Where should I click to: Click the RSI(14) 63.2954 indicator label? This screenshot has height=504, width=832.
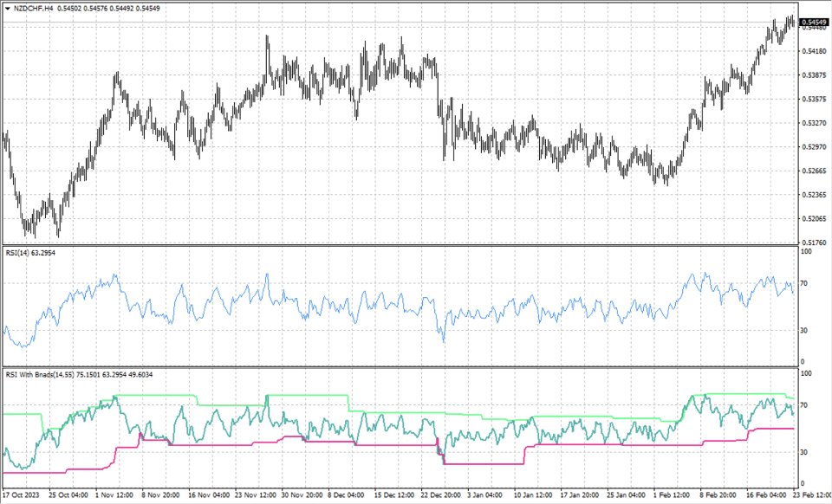(x=30, y=253)
